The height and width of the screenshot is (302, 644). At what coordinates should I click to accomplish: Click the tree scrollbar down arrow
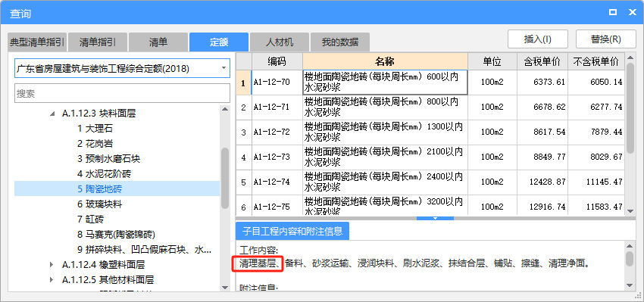click(225, 288)
